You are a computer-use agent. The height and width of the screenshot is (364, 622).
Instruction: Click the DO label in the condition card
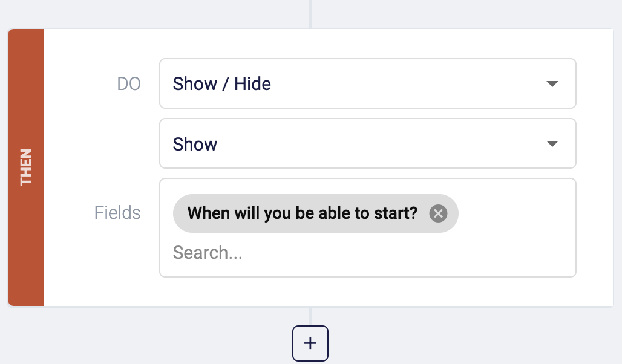coord(129,83)
